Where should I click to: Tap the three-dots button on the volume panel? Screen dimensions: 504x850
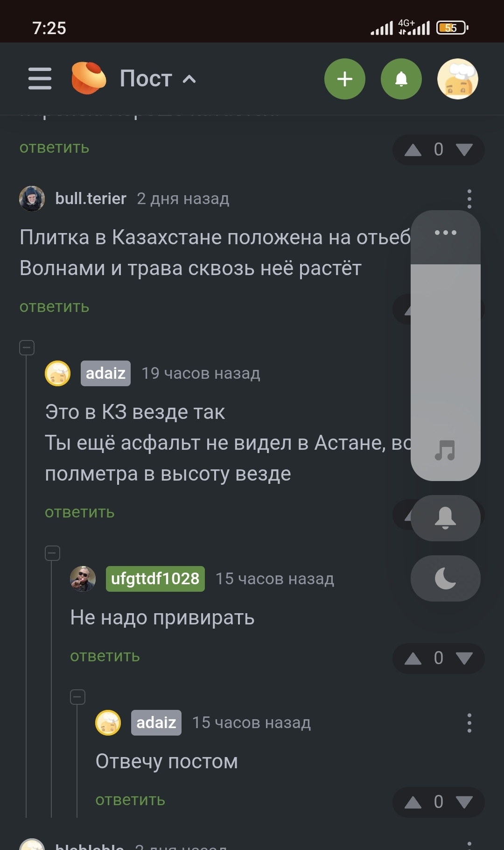[445, 233]
